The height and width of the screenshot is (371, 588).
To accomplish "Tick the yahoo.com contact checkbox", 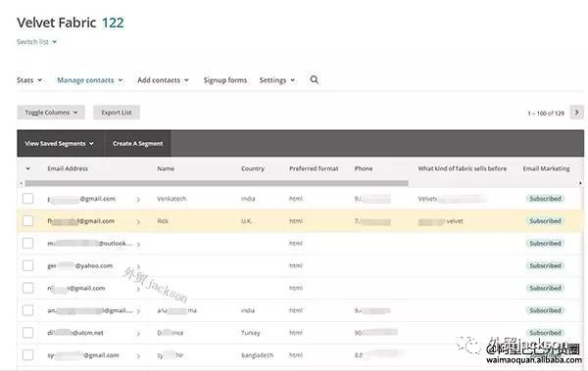I will [x=27, y=265].
